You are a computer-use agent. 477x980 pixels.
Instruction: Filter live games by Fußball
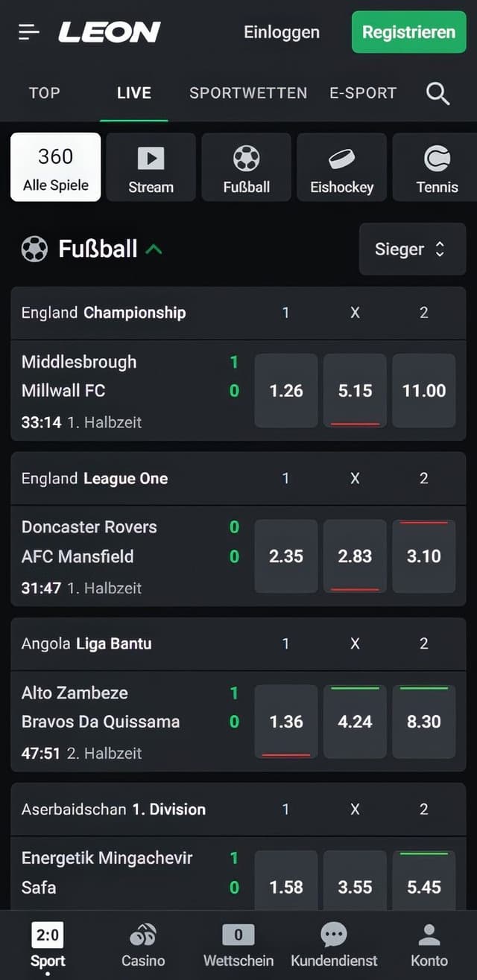click(x=246, y=167)
